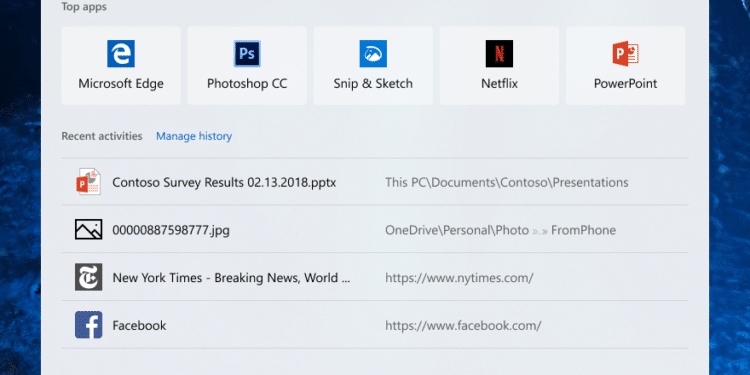The height and width of the screenshot is (375, 750).
Task: Launch the Netflix app icon
Action: point(499,54)
